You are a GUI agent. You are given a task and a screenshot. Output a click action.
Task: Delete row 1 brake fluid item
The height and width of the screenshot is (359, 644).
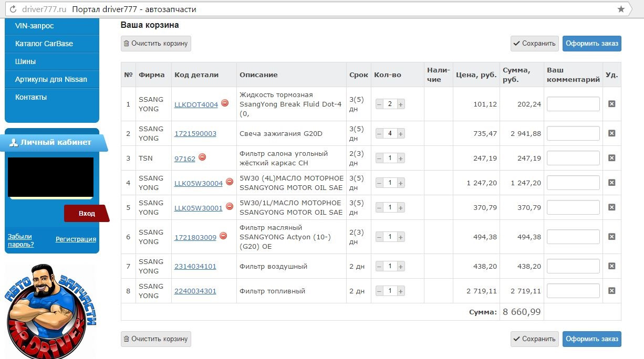click(611, 104)
